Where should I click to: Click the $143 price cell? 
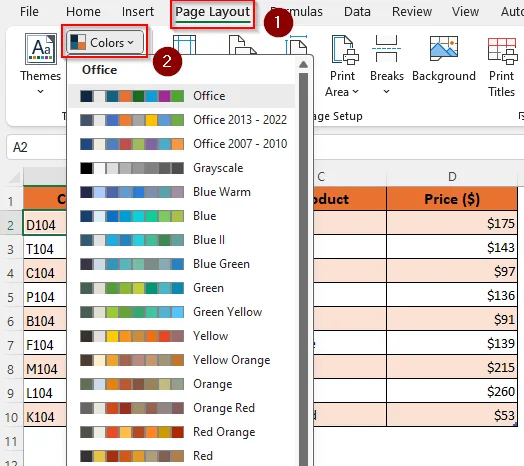(452, 247)
